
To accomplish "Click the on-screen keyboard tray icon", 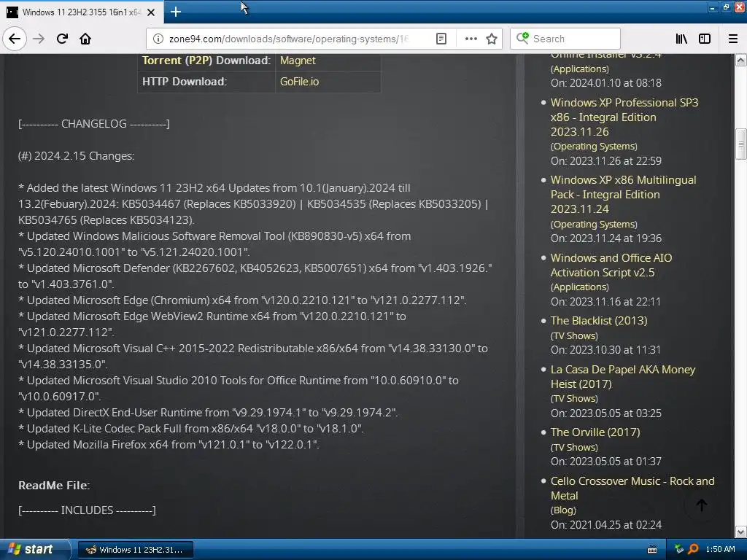I will point(652,550).
